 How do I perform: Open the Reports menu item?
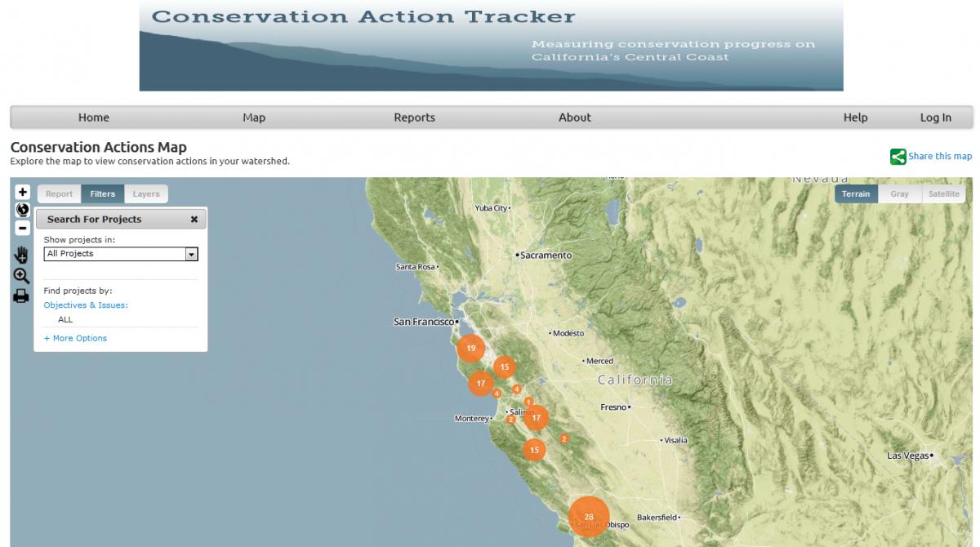click(x=415, y=118)
